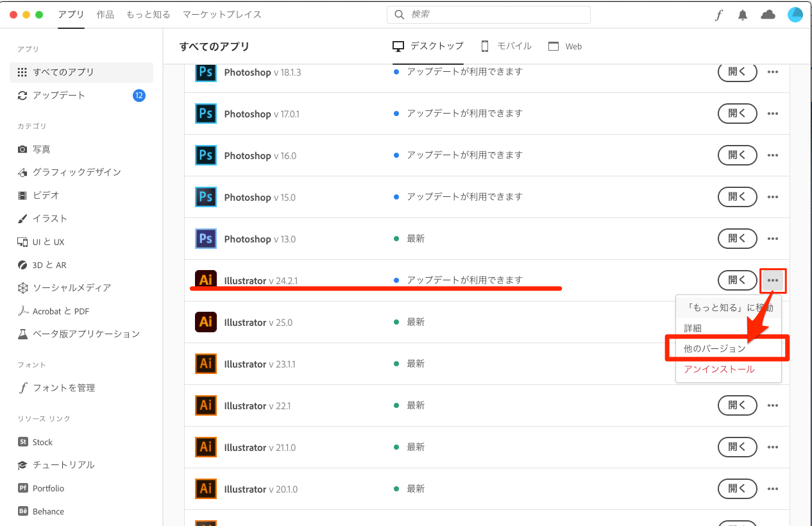Screen dimensions: 812x526
Task: Click 開く button for Photoshop v 15.0
Action: (737, 197)
